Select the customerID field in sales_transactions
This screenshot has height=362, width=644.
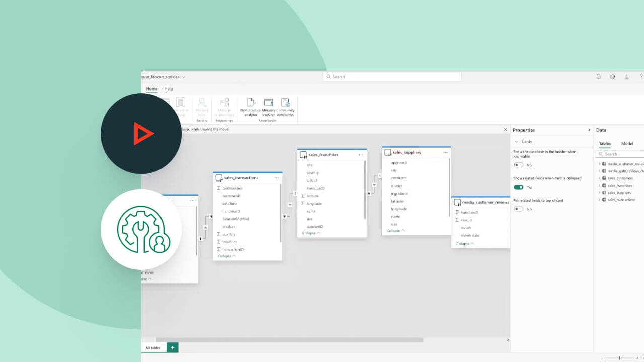(231, 196)
